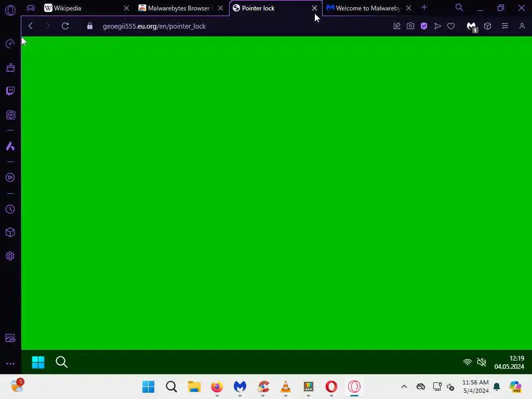Viewport: 532px width, 399px height.
Task: Open Easy Setup menu lines
Action: (x=505, y=26)
